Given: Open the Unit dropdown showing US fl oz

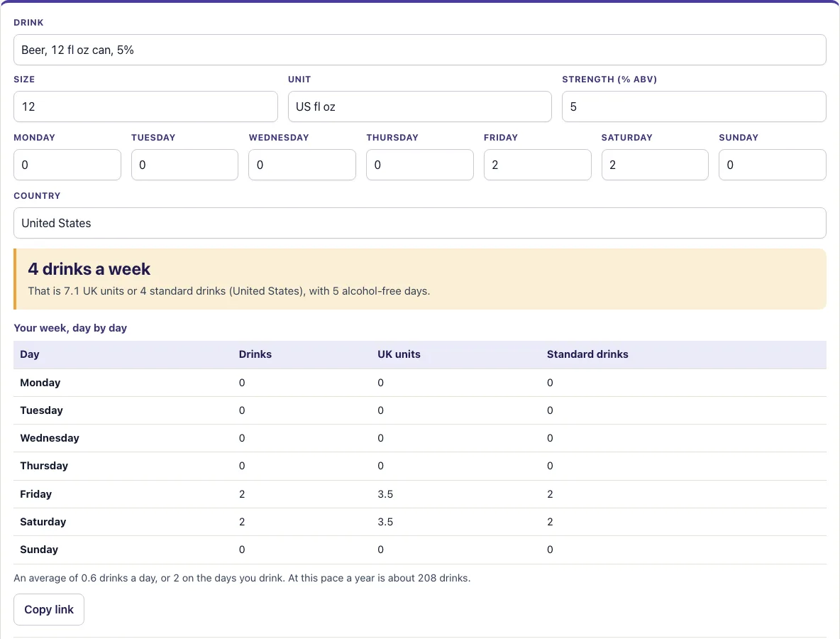Looking at the screenshot, I should point(419,106).
